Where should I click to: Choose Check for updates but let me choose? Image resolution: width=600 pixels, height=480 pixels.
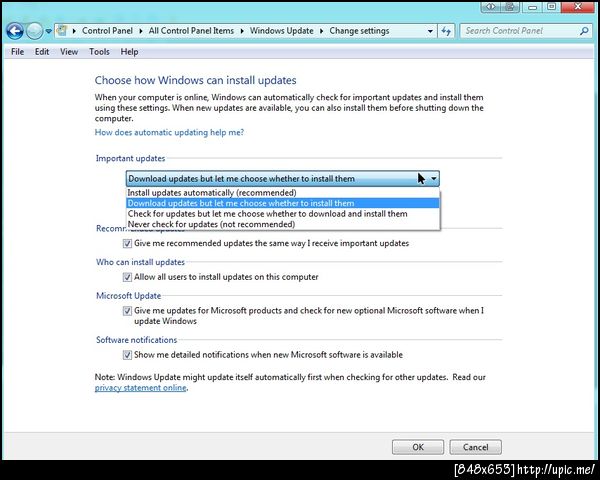pyautogui.click(x=283, y=214)
